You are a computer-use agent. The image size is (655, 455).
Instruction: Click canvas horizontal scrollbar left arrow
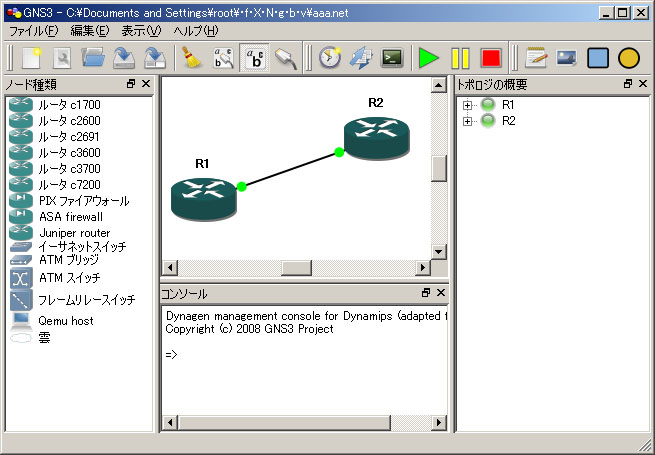[x=170, y=267]
